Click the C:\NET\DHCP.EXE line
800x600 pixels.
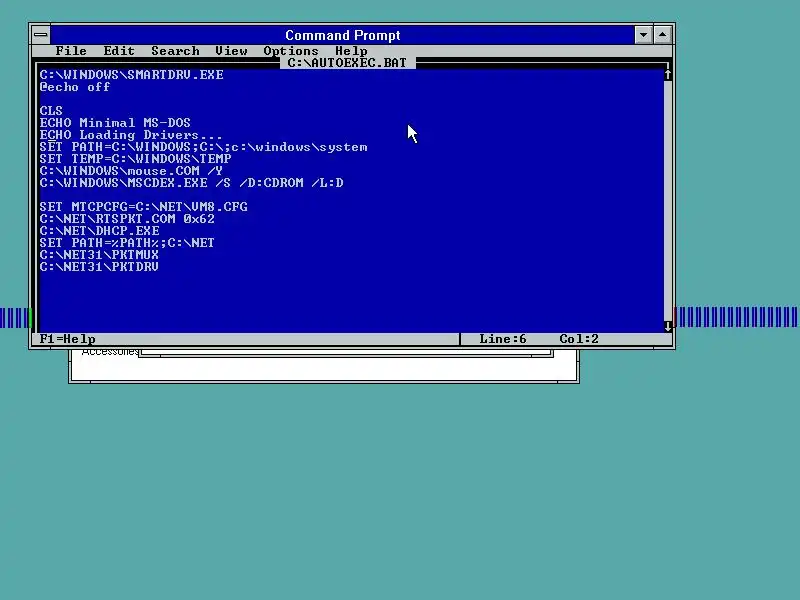click(x=99, y=231)
